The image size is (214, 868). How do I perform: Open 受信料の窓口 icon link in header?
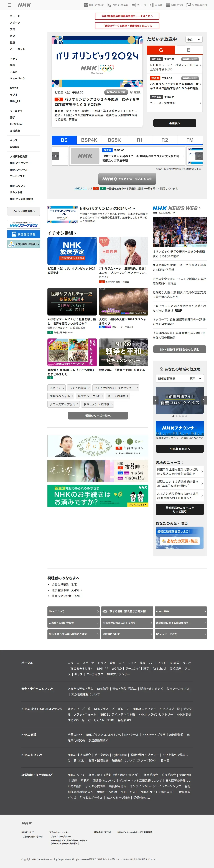pos(197,5)
